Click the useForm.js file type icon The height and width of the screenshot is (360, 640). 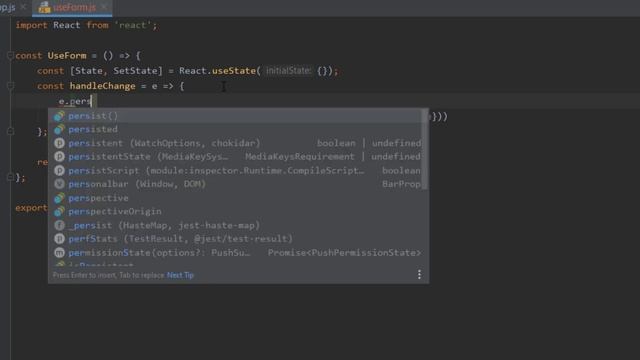click(44, 7)
